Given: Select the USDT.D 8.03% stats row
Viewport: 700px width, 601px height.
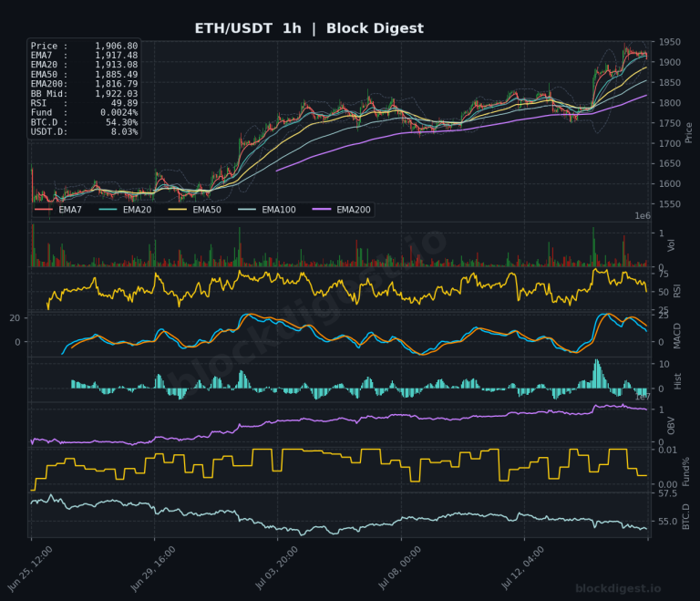Looking at the screenshot, I should 85,132.
